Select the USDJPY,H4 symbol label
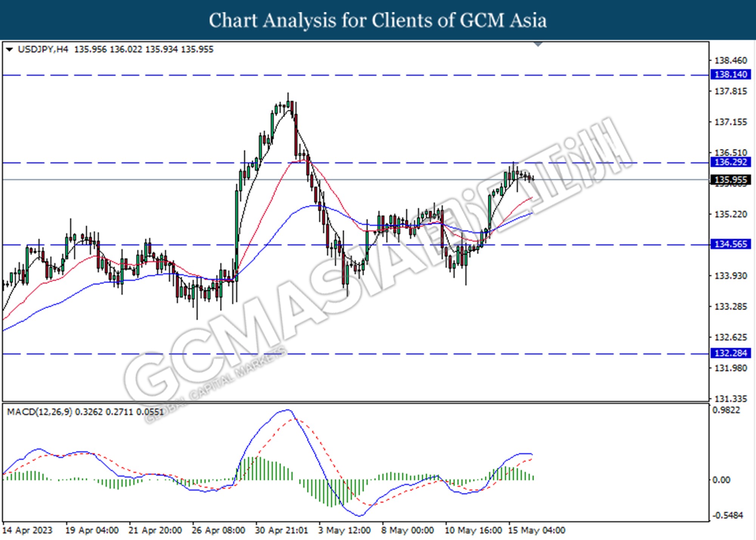The height and width of the screenshot is (540, 756). click(43, 50)
